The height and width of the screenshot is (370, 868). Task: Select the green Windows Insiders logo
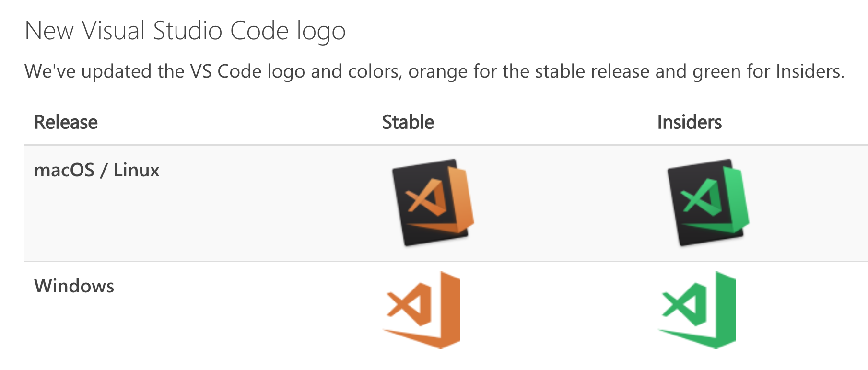[x=697, y=310]
